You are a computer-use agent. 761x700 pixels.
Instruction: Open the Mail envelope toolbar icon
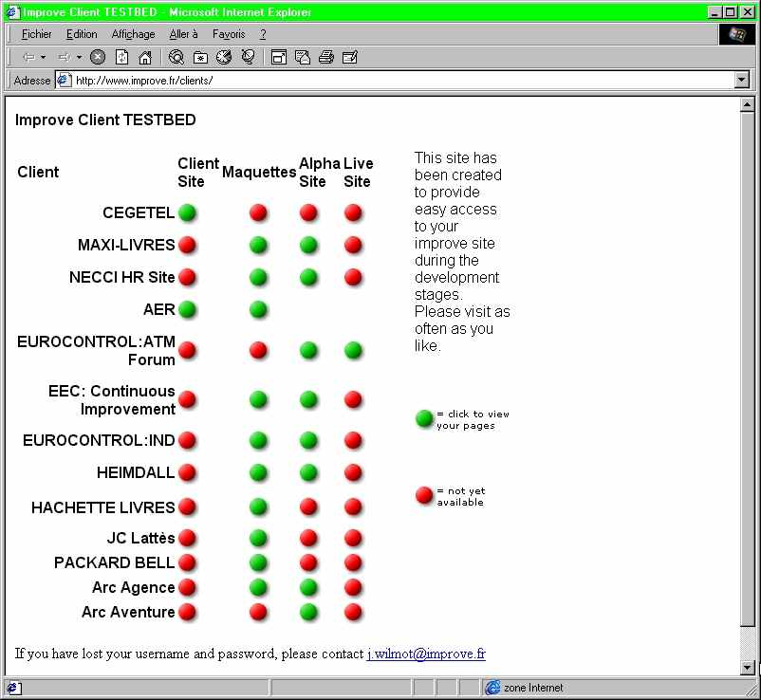pyautogui.click(x=303, y=57)
